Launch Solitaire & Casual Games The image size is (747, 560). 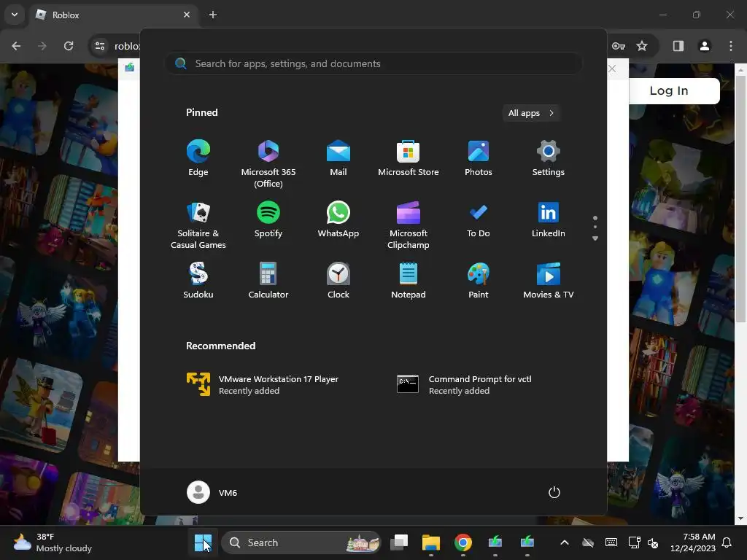pyautogui.click(x=198, y=225)
